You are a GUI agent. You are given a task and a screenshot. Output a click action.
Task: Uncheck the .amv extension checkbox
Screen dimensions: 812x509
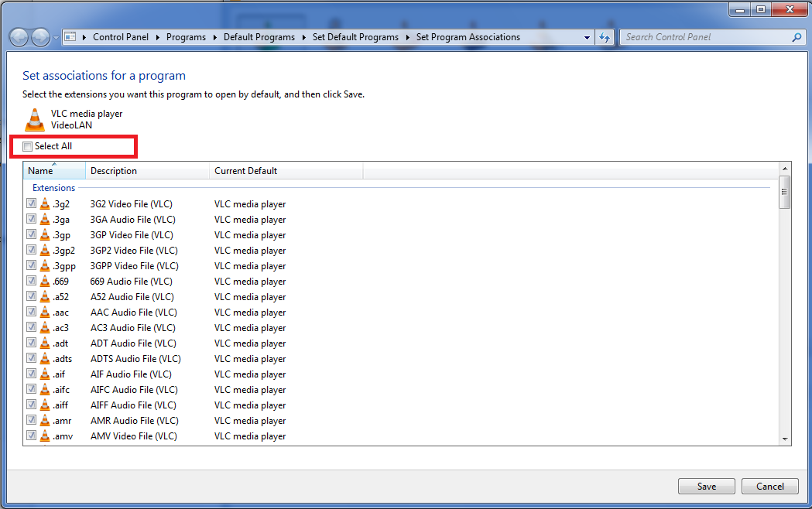[x=31, y=436]
